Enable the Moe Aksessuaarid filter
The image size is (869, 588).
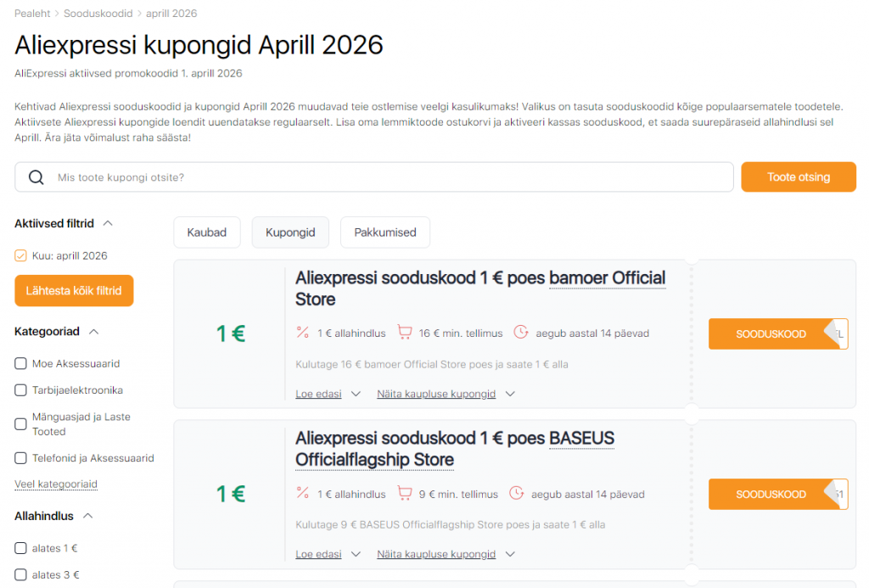coord(20,363)
